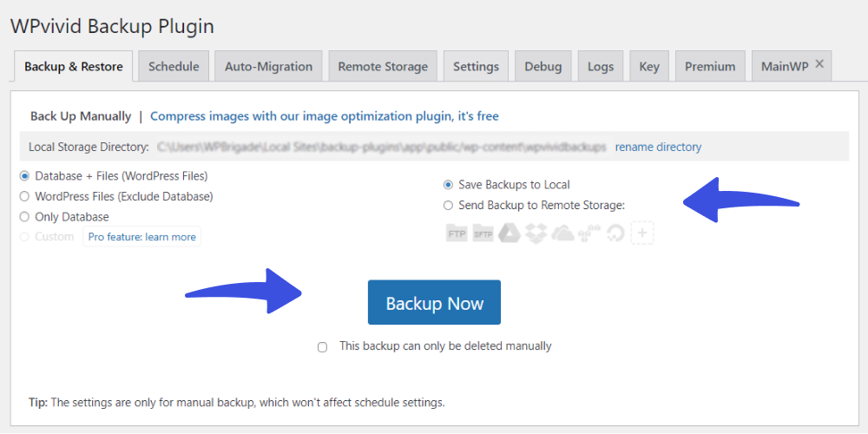
Task: Open the Settings tab
Action: [x=476, y=67]
